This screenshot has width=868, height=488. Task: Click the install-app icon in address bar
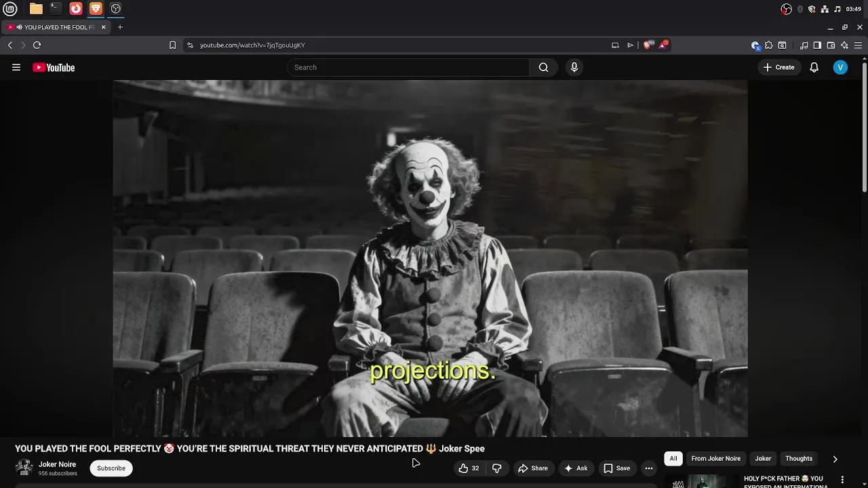(615, 45)
